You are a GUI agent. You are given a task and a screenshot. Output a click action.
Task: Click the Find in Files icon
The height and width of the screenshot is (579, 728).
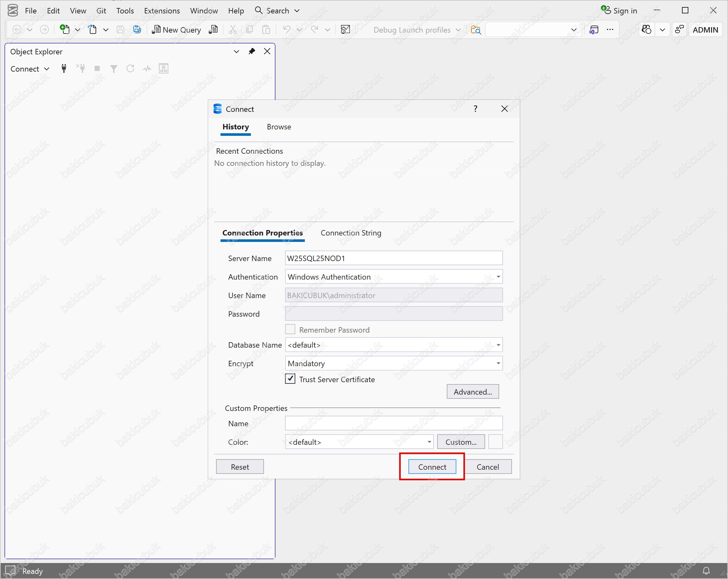tap(476, 30)
